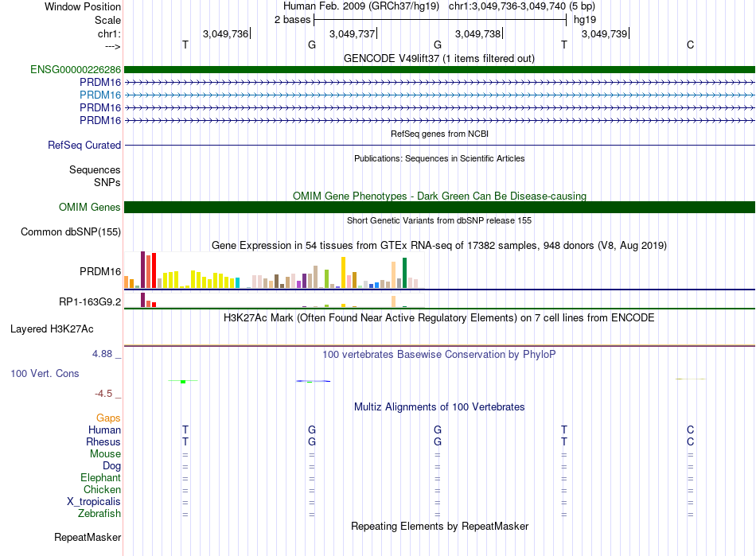Click the bright green PhyloP conservation mark
Viewport: 756px width, 556px height.
pos(183,381)
